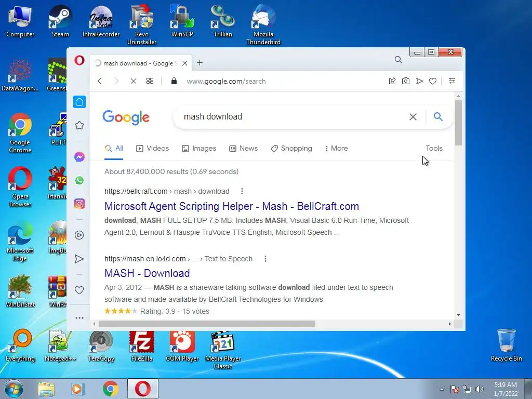Open the Home icon in Opera sidebar
The width and height of the screenshot is (532, 399).
pyautogui.click(x=79, y=102)
